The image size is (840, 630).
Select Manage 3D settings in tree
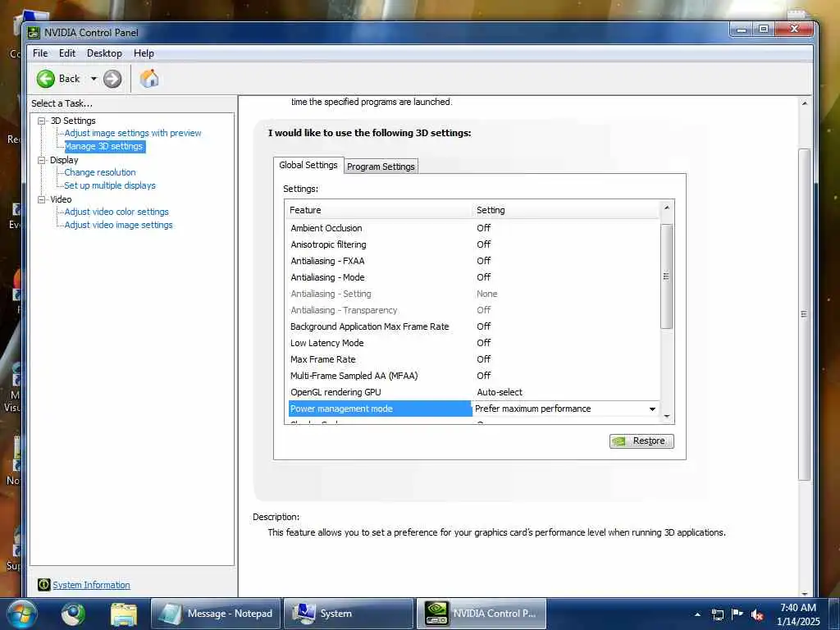pos(104,146)
